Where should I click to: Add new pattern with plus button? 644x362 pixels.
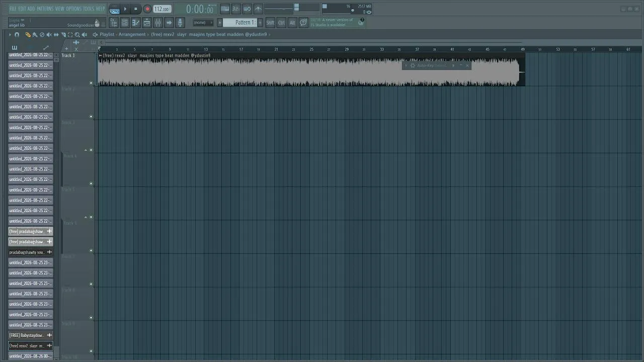pos(260,23)
